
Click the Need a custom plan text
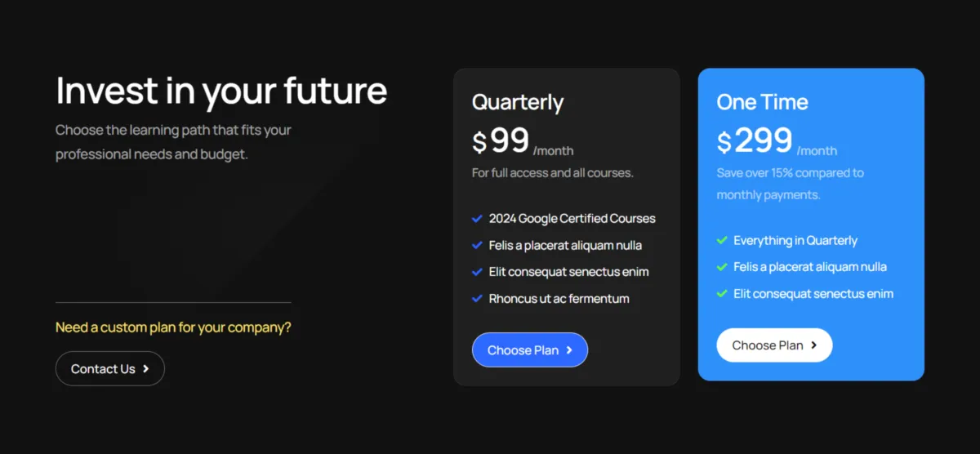(173, 327)
